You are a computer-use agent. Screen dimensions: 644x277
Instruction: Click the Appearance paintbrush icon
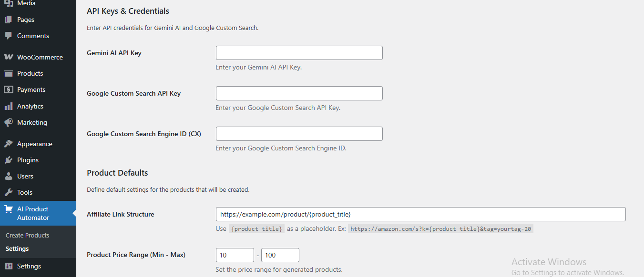[x=8, y=144]
